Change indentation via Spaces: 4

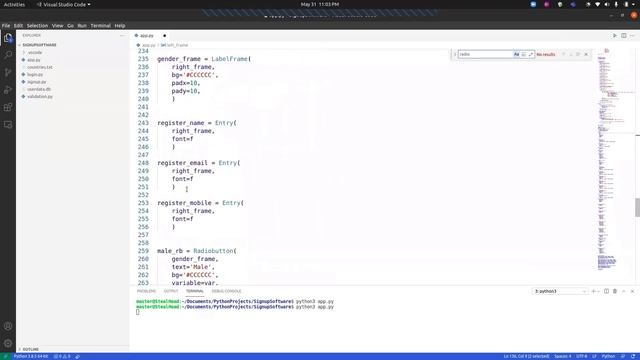point(562,356)
